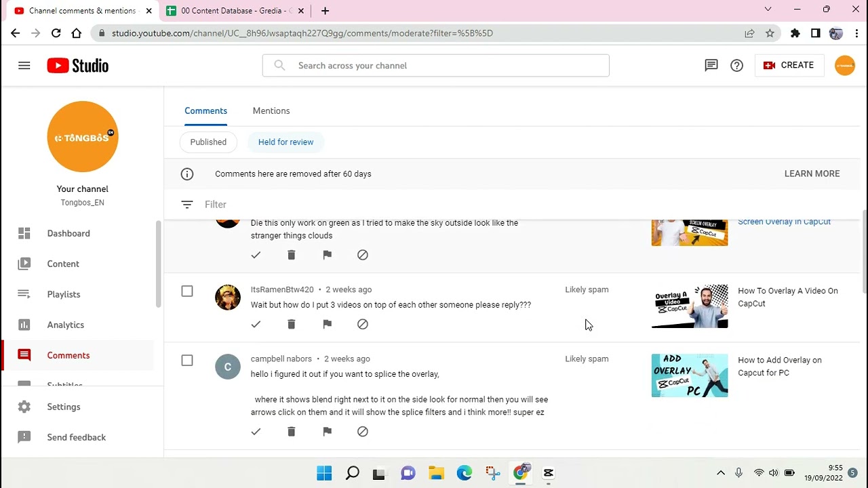
Task: Reload the page
Action: 56,33
